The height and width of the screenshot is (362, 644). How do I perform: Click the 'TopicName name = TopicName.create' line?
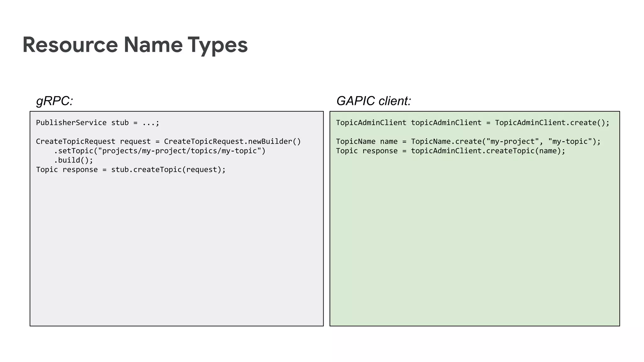468,141
